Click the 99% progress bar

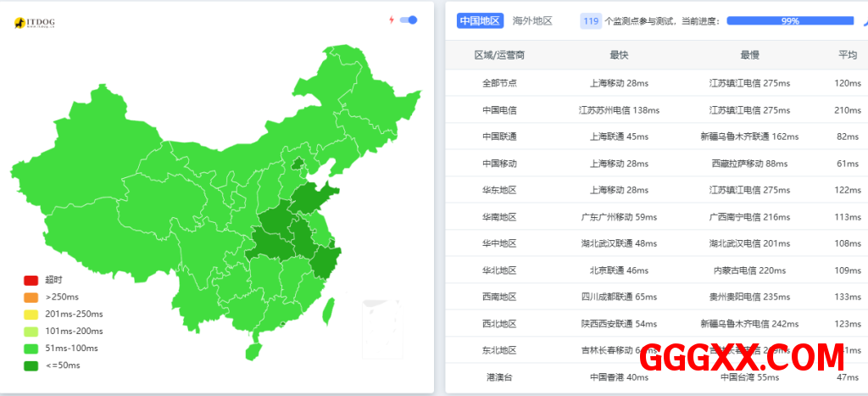(x=789, y=20)
